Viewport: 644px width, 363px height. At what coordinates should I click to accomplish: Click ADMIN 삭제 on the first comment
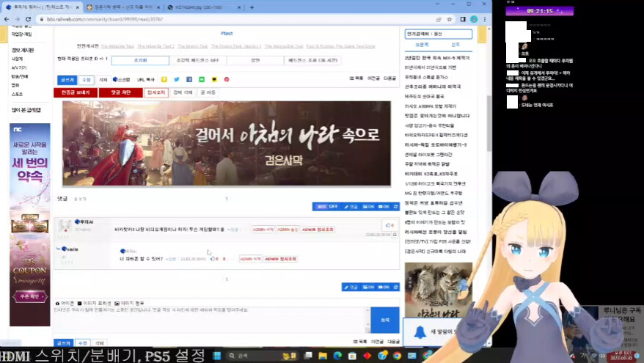pos(263,230)
